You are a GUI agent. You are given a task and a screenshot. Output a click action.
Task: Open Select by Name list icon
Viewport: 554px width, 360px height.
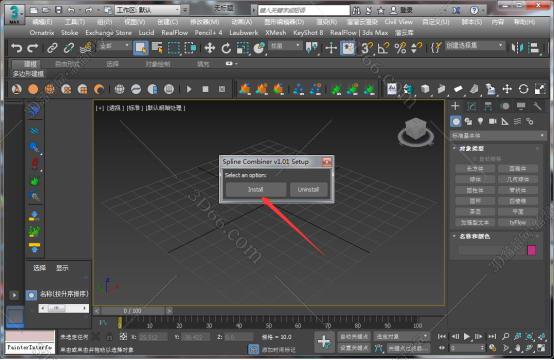(x=157, y=48)
